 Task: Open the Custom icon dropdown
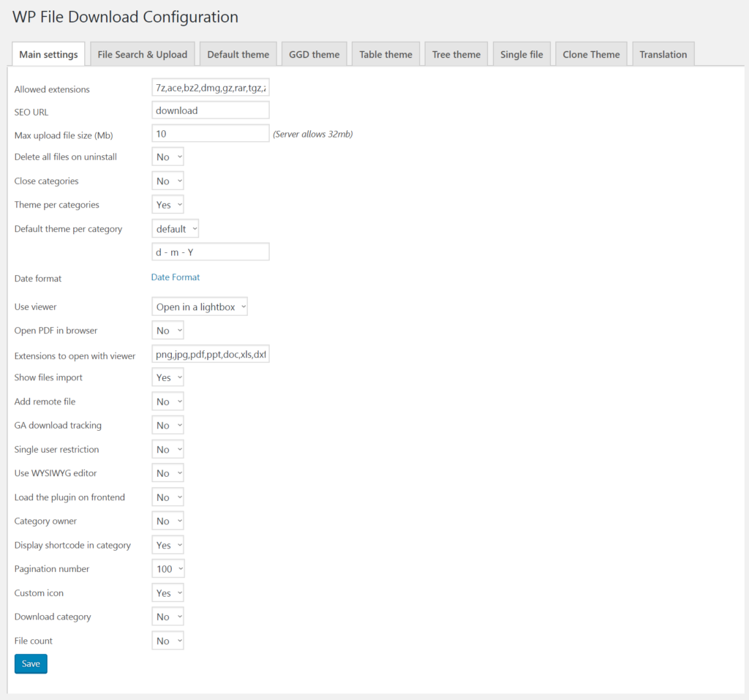[x=168, y=592]
